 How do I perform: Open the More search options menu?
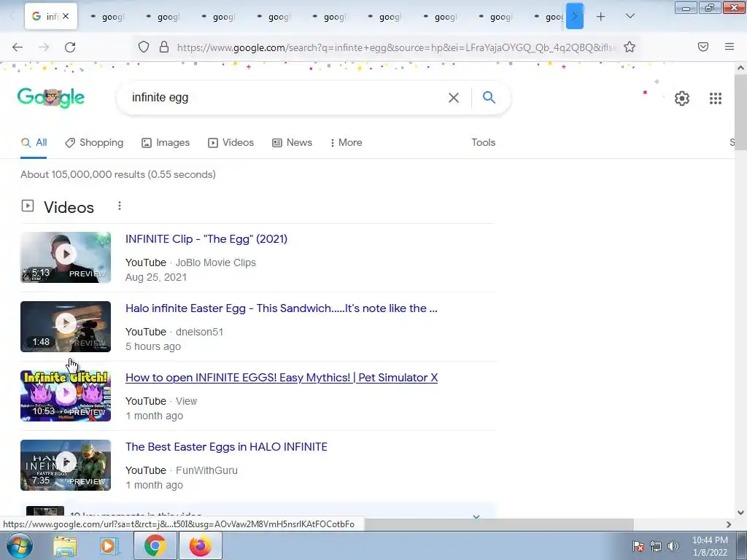click(347, 142)
